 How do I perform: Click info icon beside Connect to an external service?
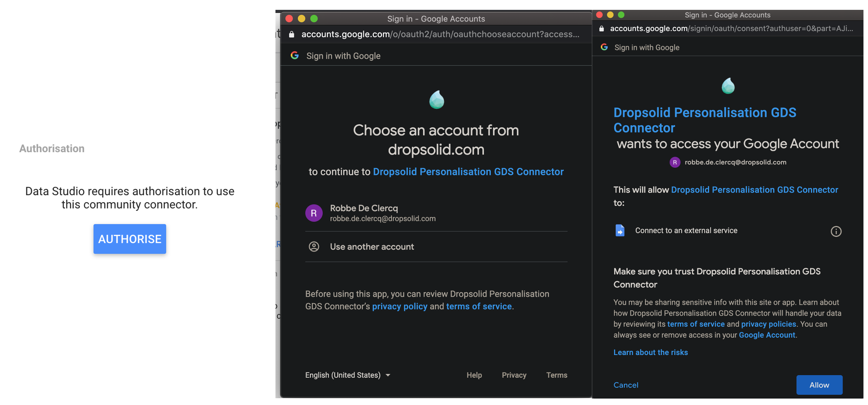click(836, 231)
